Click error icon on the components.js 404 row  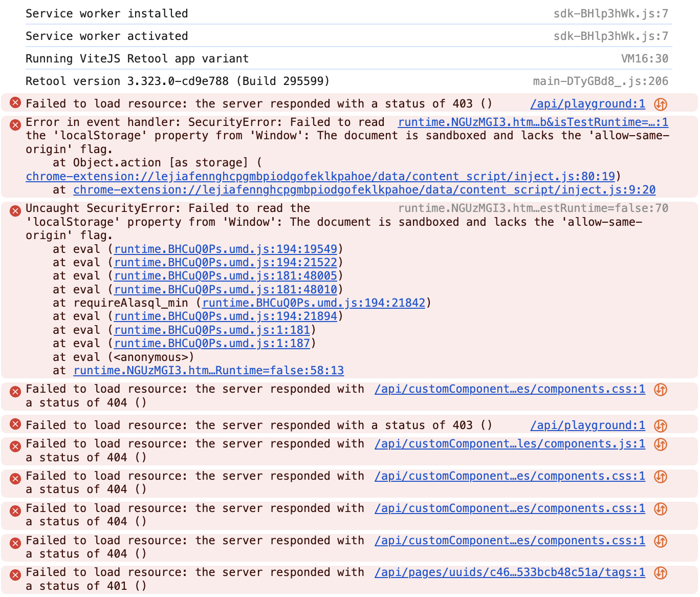pos(15,446)
